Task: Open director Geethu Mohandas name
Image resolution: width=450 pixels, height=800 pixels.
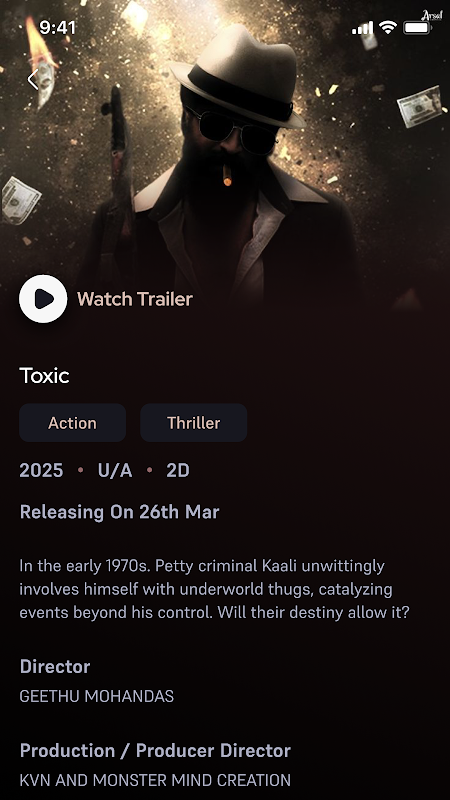Action: 96,696
